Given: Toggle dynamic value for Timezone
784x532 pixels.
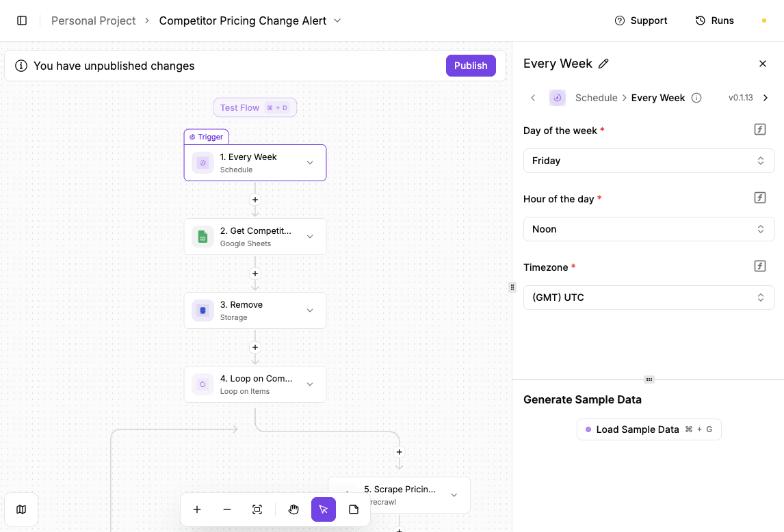Looking at the screenshot, I should coord(759,266).
